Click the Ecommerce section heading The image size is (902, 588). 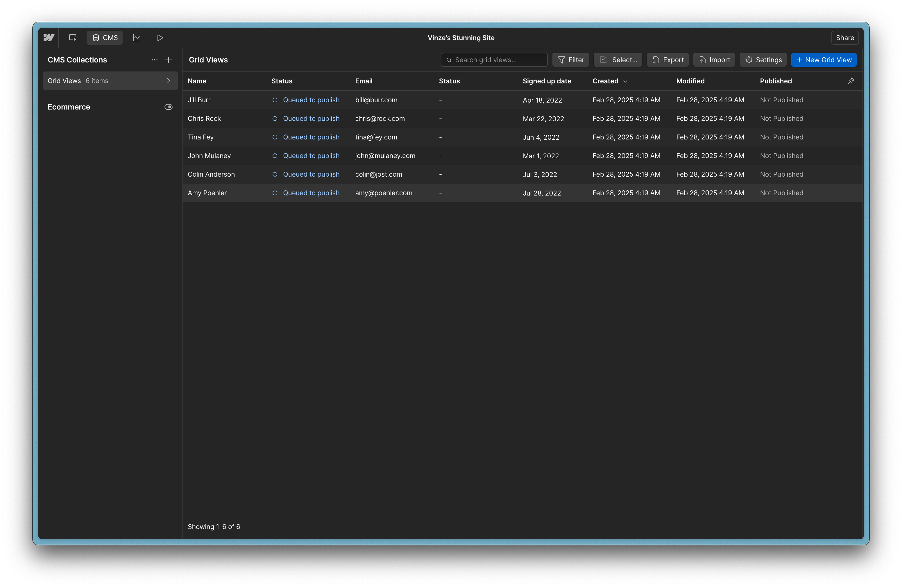[x=69, y=107]
